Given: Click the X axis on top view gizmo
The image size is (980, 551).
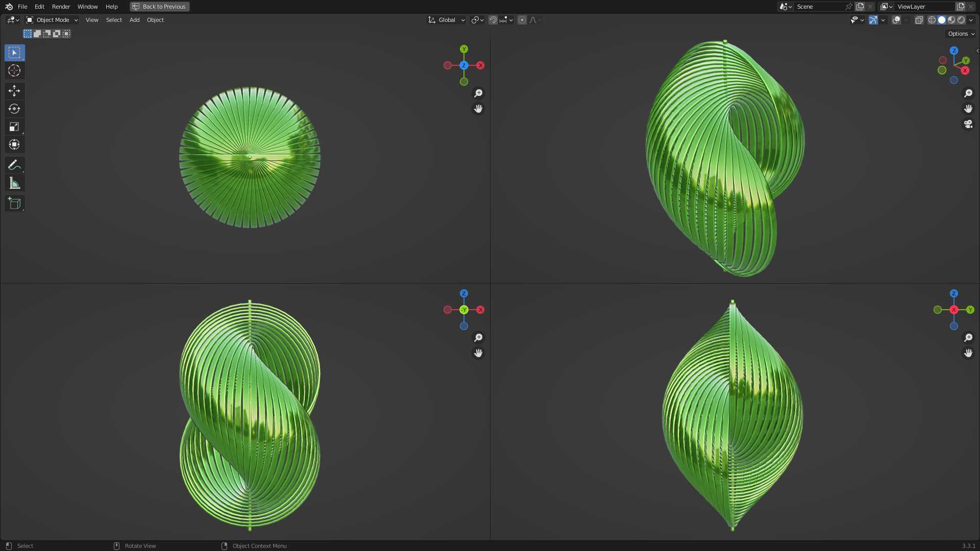Looking at the screenshot, I should [480, 65].
